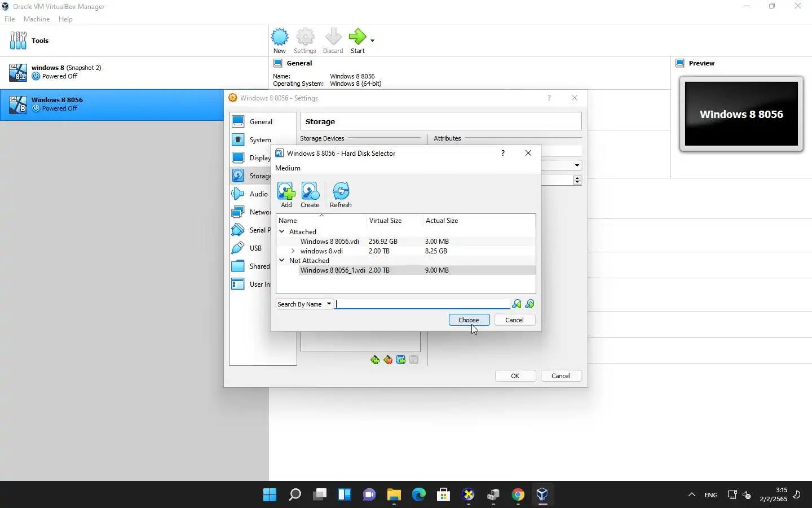Show hidden icons in the system tray
This screenshot has height=508, width=812.
tap(692, 495)
